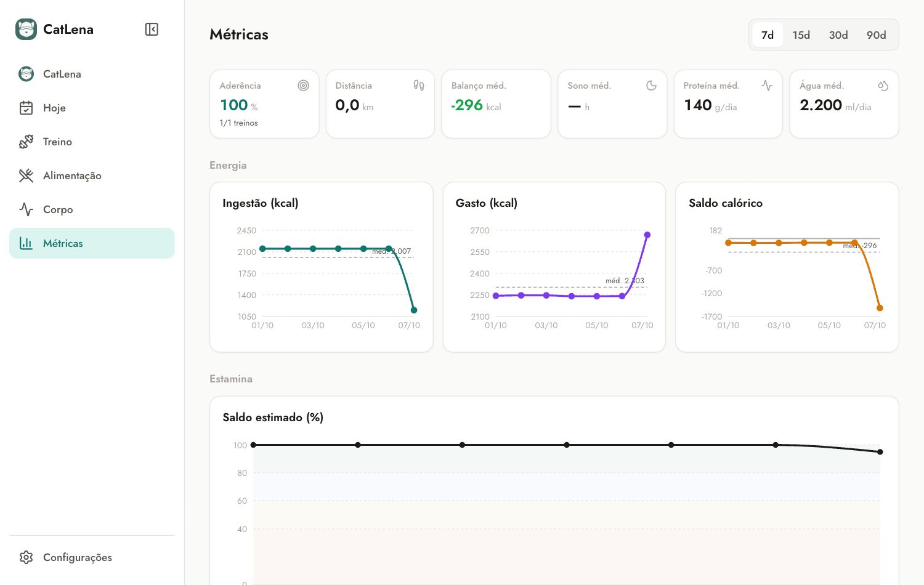Click the calendar icon next to Hoje
This screenshot has height=585, width=924.
tap(26, 108)
